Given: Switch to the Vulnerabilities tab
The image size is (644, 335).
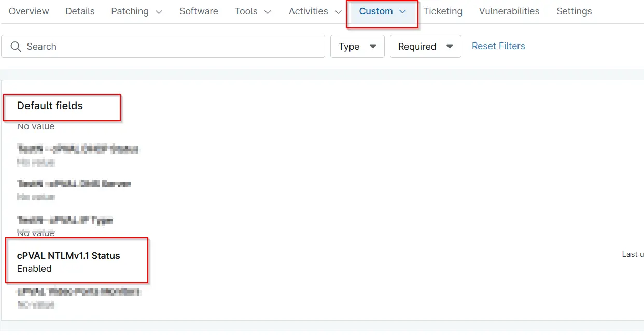Looking at the screenshot, I should click(509, 11).
